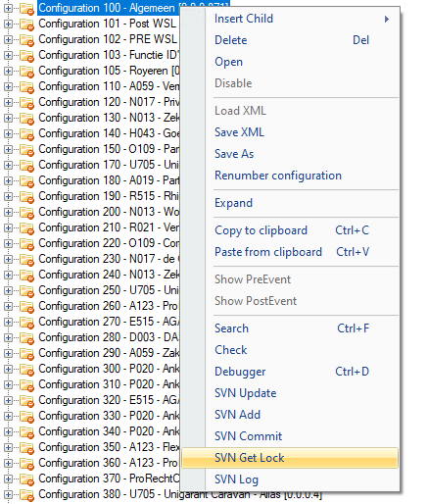The height and width of the screenshot is (504, 428).
Task: Click folder icon of Configuration 105 - Royeren
Action: coord(26,72)
